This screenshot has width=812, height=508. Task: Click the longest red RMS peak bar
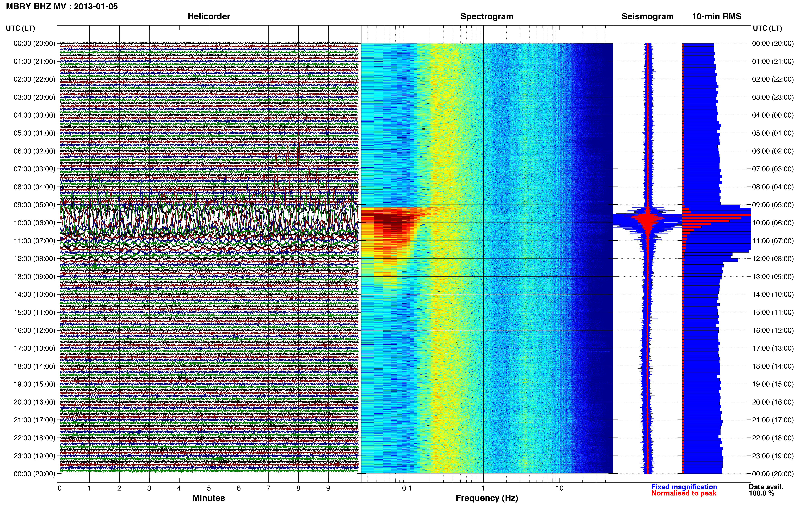(717, 215)
